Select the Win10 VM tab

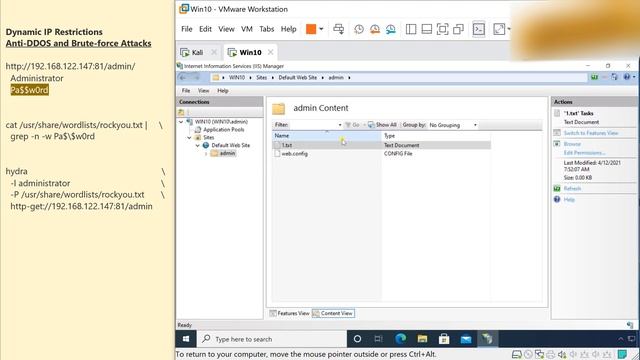(250, 52)
